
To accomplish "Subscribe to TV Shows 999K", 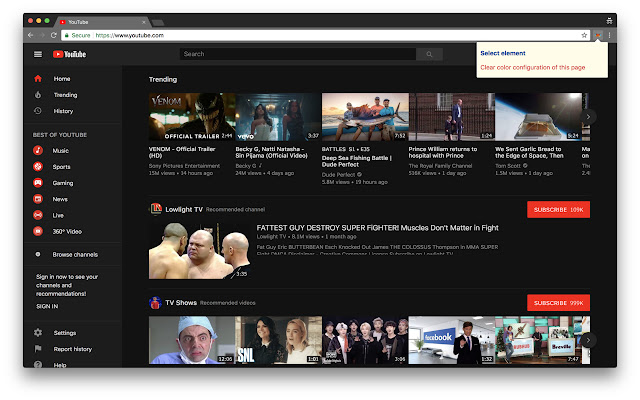I will click(x=558, y=303).
